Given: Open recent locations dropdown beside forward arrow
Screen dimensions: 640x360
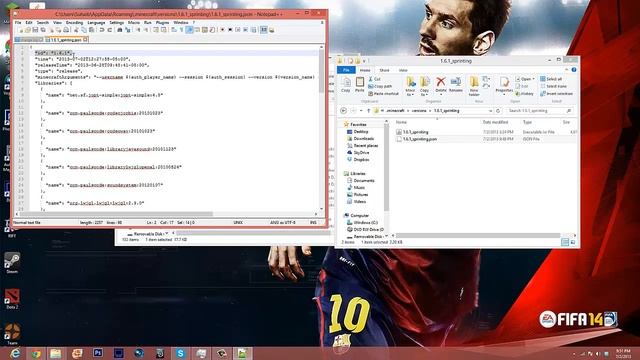Looking at the screenshot, I should [361, 111].
